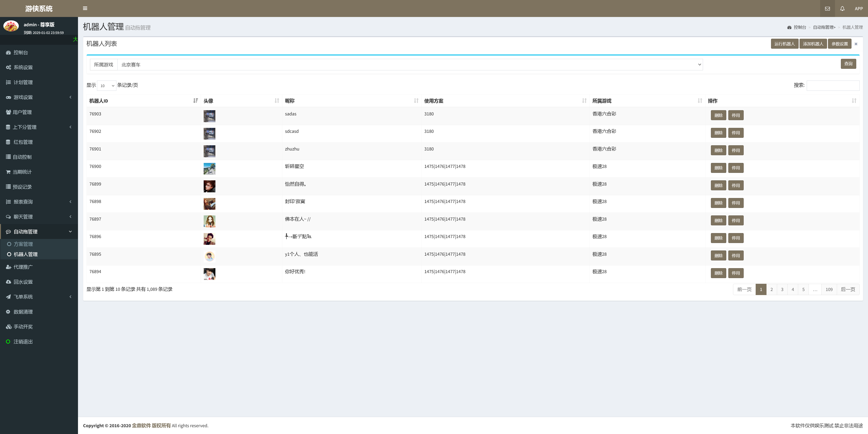Open records-per-page dropdown showing 10
Image resolution: width=868 pixels, height=434 pixels.
pyautogui.click(x=106, y=86)
